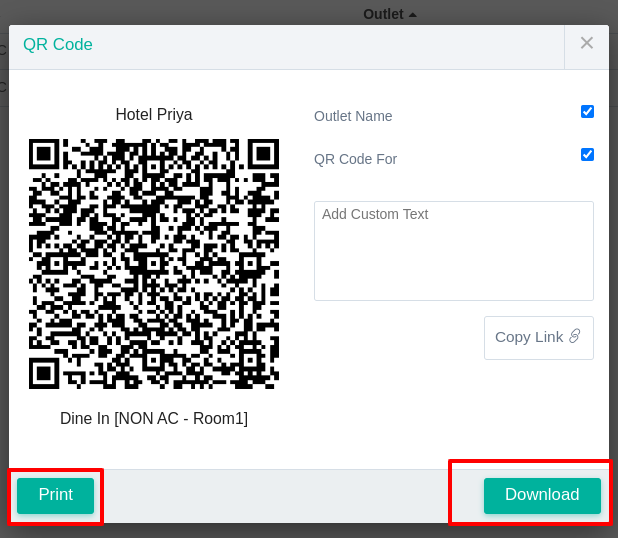Screen dimensions: 618x538
Task: Click the QR Code For label
Action: (355, 159)
